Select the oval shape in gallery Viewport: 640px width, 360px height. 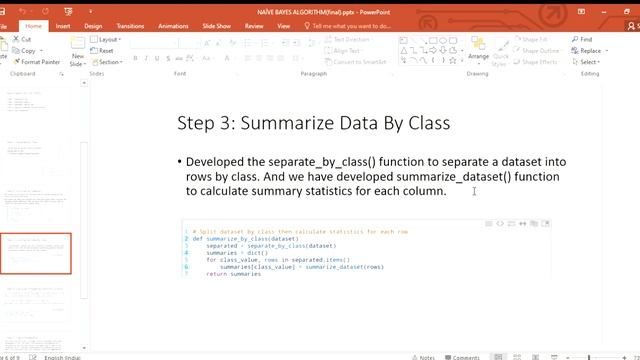tap(443, 40)
